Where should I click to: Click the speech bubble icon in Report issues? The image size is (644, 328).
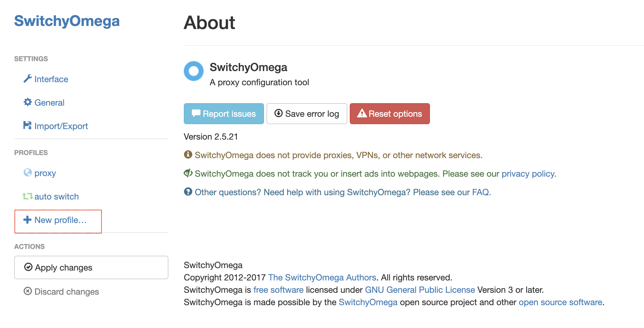tap(197, 113)
